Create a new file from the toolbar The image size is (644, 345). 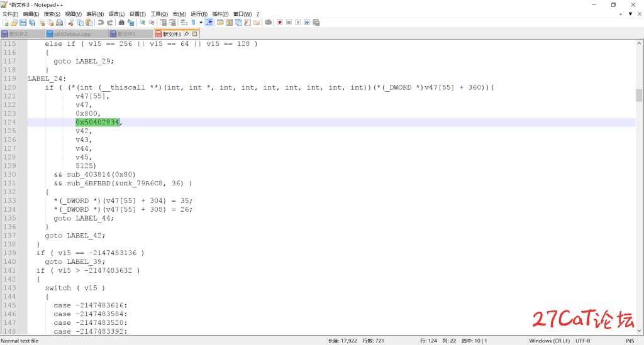pyautogui.click(x=5, y=23)
